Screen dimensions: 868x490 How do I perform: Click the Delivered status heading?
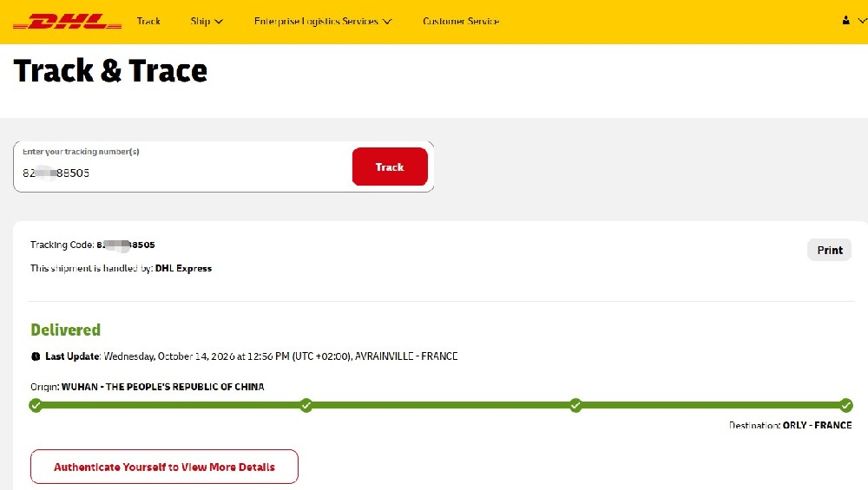click(x=65, y=330)
